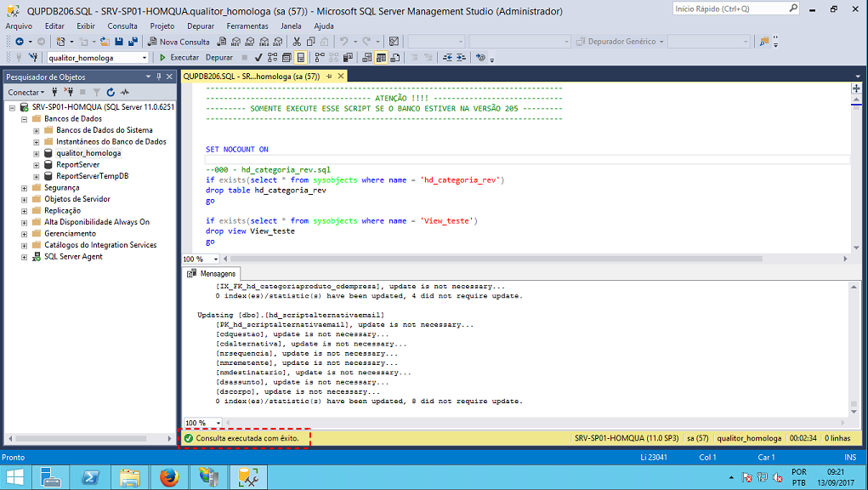The width and height of the screenshot is (868, 490).
Task: Click the messages pane vertical scrollbar
Action: click(x=854, y=349)
